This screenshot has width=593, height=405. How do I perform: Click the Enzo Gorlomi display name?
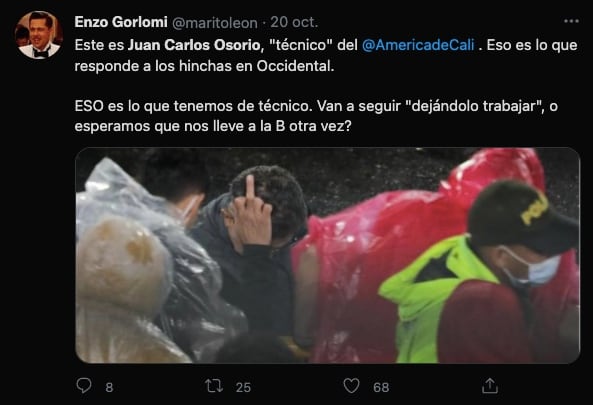(121, 22)
